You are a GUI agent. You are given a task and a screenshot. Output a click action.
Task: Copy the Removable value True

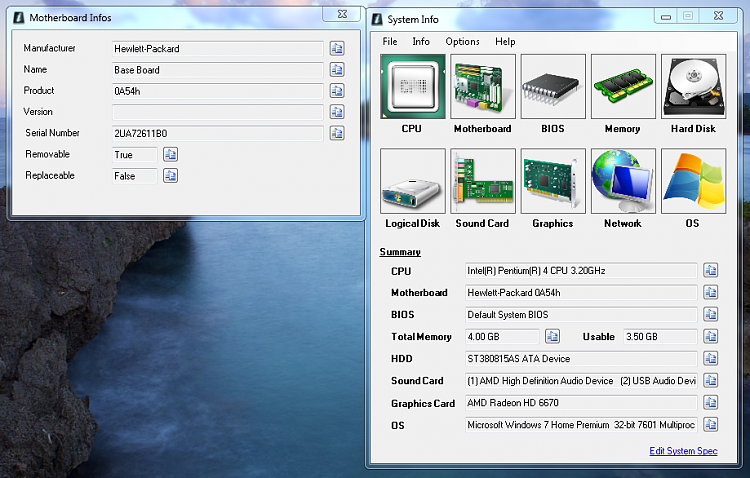click(x=170, y=155)
